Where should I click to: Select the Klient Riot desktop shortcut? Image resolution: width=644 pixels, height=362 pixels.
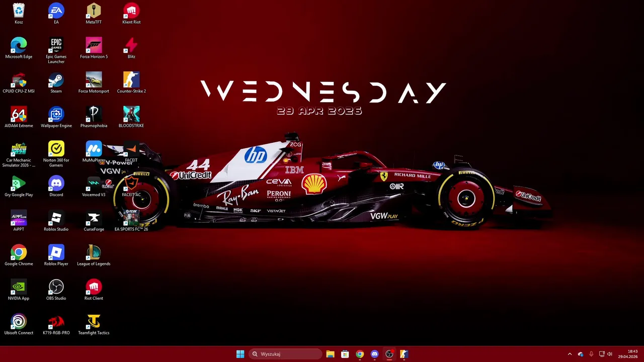pos(131,14)
